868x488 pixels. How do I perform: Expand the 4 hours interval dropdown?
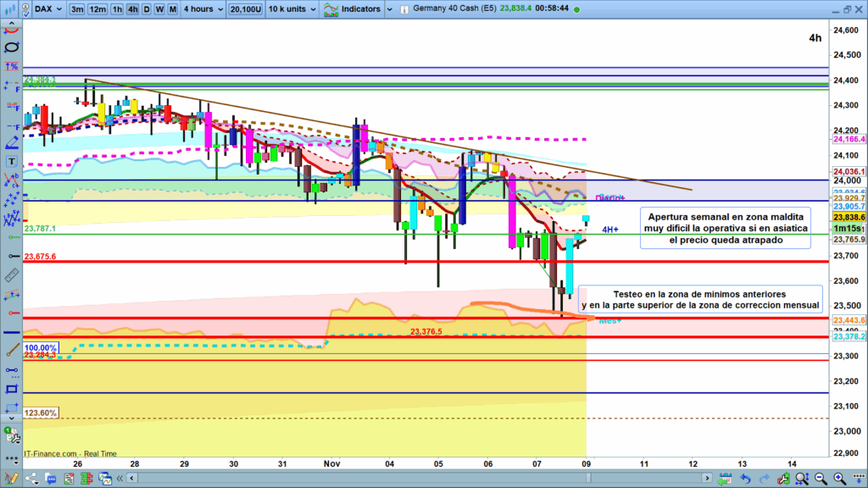(x=202, y=9)
